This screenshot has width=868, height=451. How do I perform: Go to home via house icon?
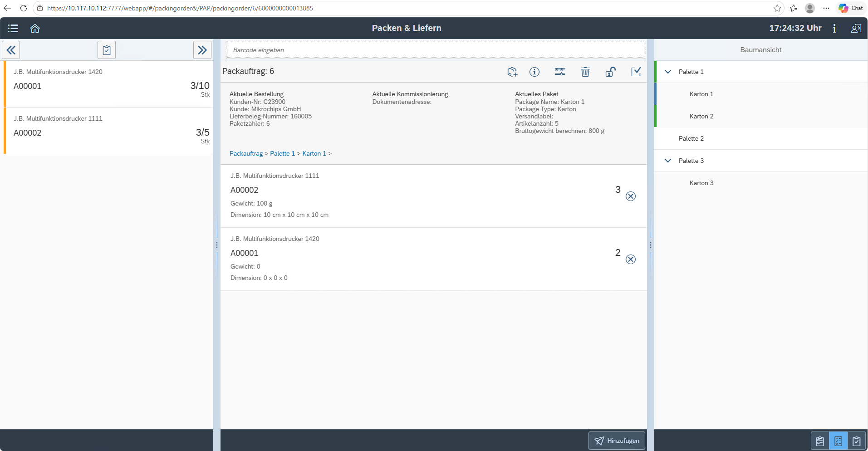pyautogui.click(x=35, y=28)
